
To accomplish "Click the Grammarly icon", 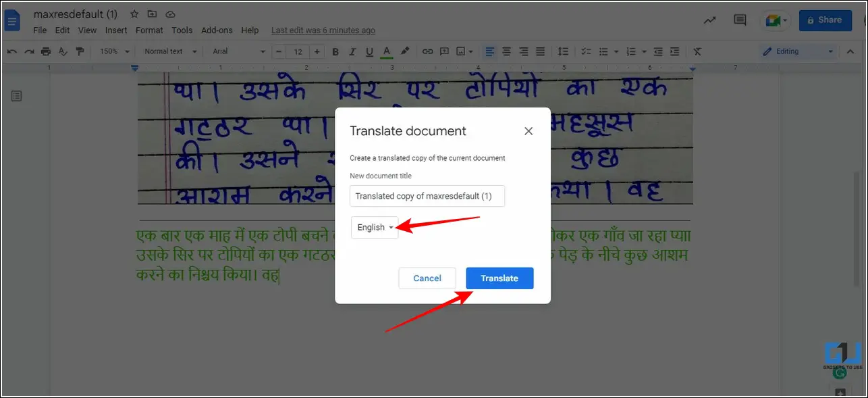I will coord(840,373).
